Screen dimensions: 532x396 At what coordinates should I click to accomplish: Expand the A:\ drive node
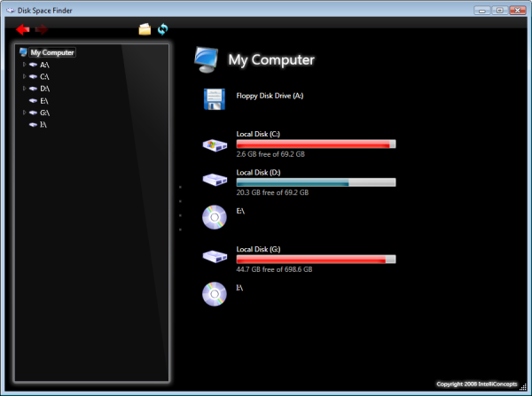24,65
